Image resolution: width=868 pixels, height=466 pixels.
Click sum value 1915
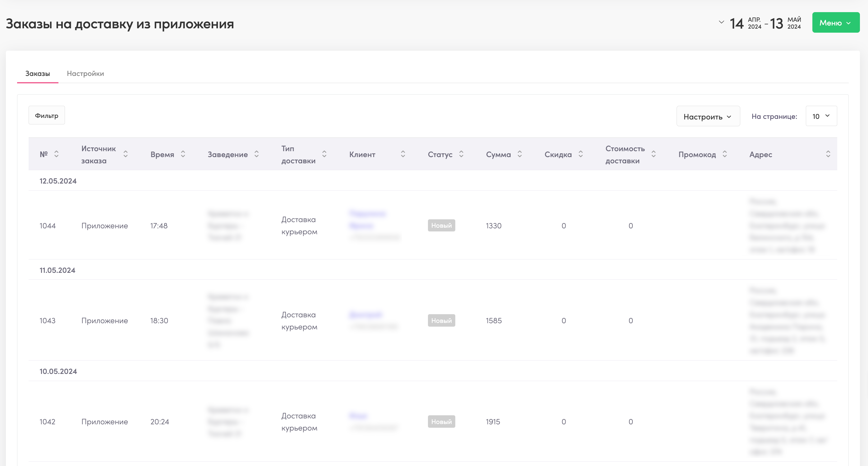(x=493, y=422)
